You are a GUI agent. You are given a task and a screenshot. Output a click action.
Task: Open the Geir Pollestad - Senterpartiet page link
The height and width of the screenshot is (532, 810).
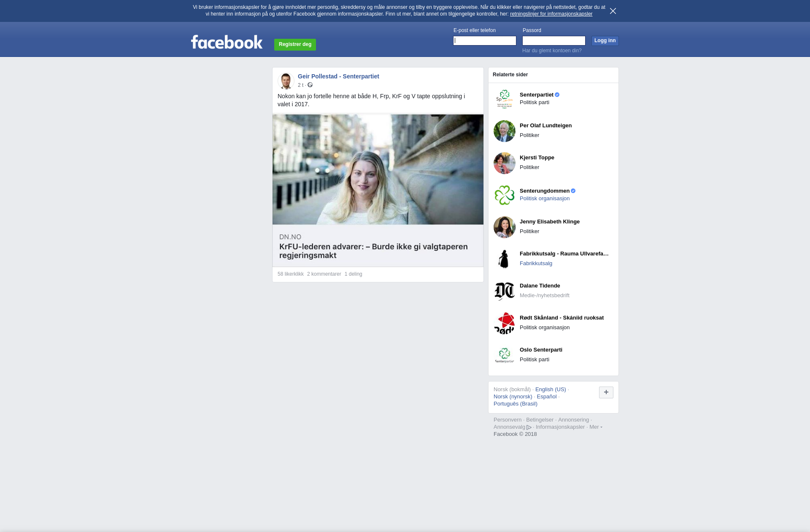click(x=338, y=76)
